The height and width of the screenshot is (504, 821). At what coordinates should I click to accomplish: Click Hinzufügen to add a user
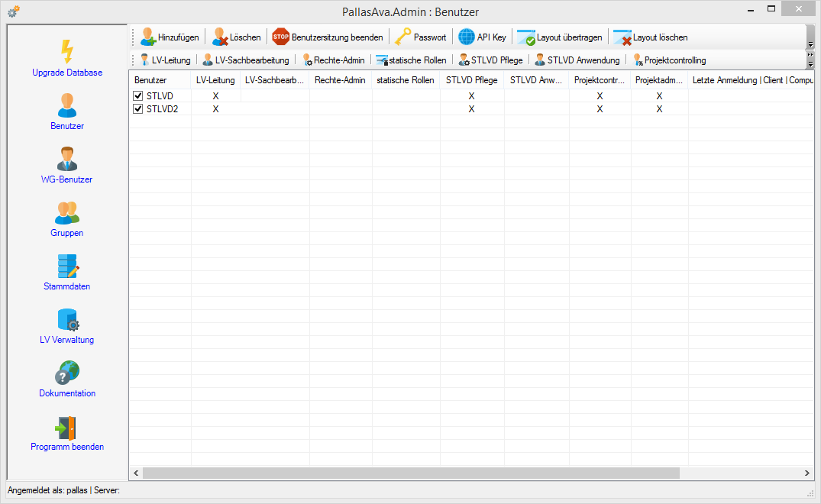[x=170, y=37]
